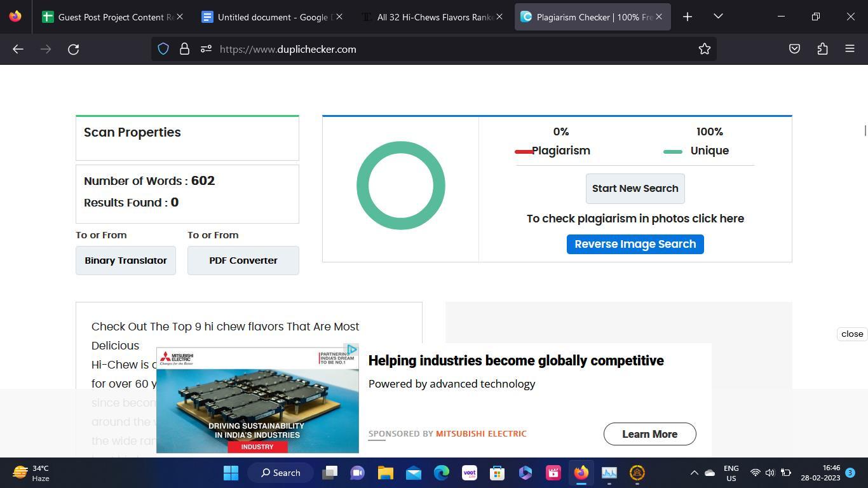The width and height of the screenshot is (868, 488).
Task: Click the AdChoices icon on the Mitsubishi ad
Action: (x=351, y=350)
